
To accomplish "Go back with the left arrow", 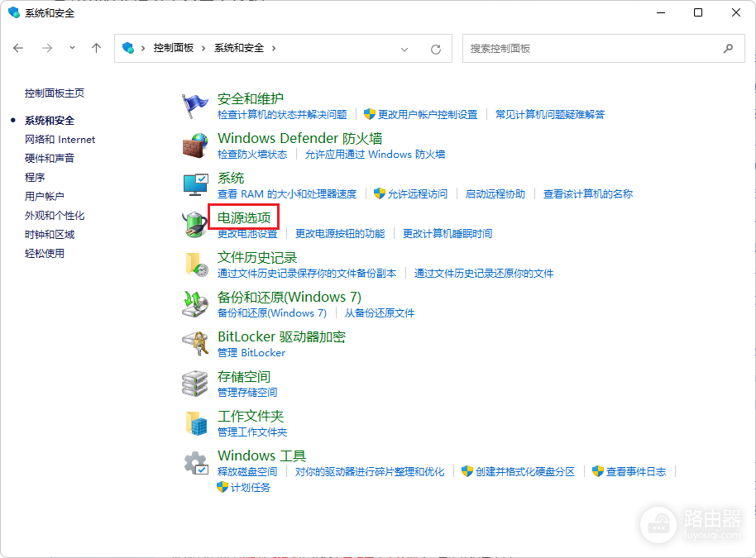I will point(18,48).
